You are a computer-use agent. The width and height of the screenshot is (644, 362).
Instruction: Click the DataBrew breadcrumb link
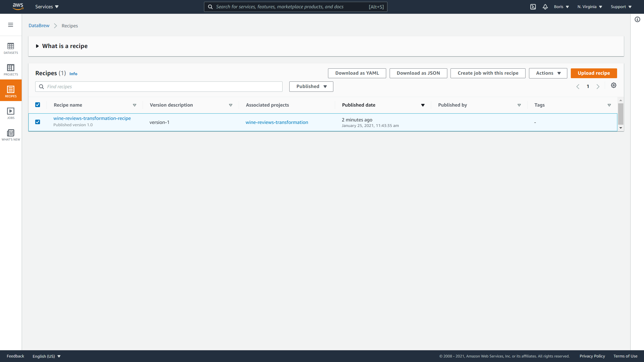[39, 26]
